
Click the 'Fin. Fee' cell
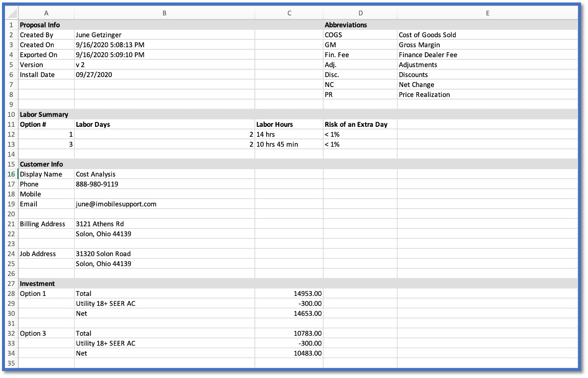click(x=360, y=55)
